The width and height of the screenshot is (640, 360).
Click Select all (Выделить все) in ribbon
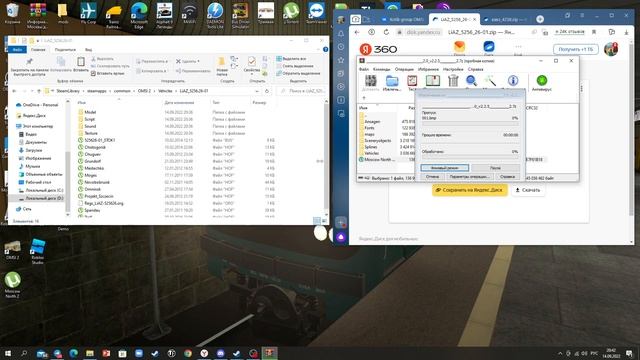291,59
